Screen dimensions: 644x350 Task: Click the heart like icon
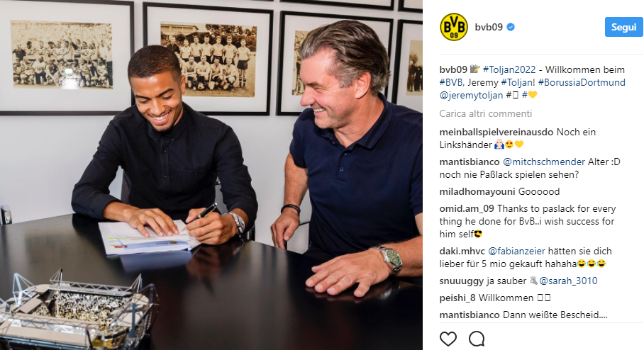(x=448, y=339)
